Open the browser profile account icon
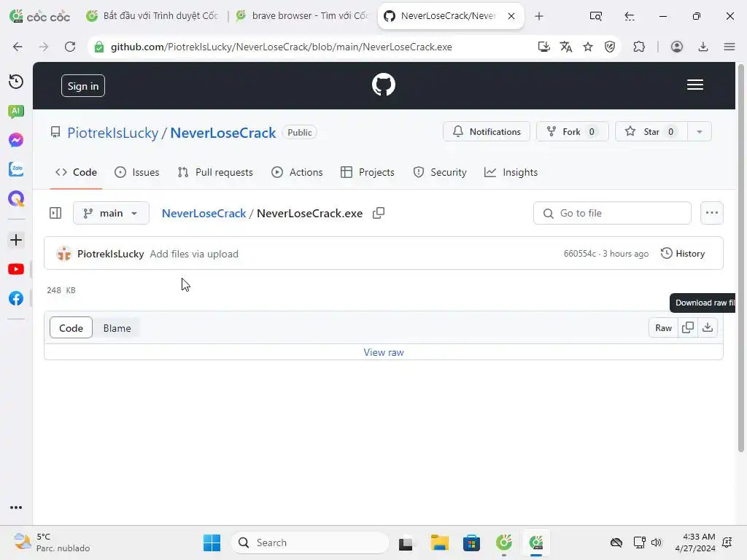The height and width of the screenshot is (560, 747). tap(677, 47)
